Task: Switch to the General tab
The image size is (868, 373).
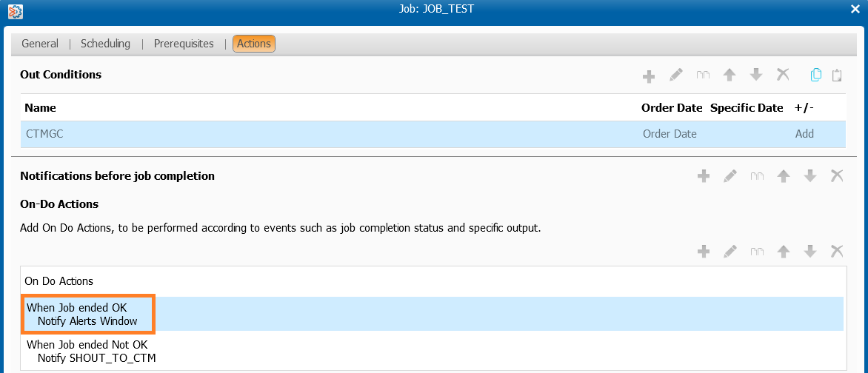Action: [40, 44]
